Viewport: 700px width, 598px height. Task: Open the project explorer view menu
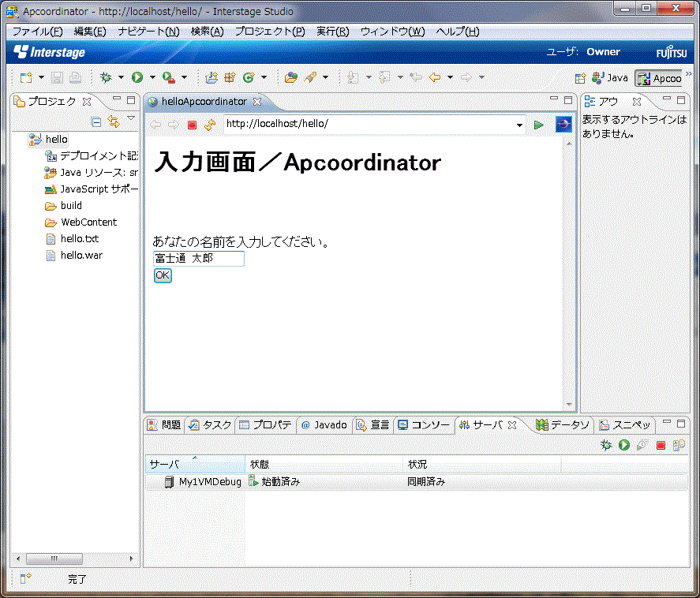coord(131,118)
